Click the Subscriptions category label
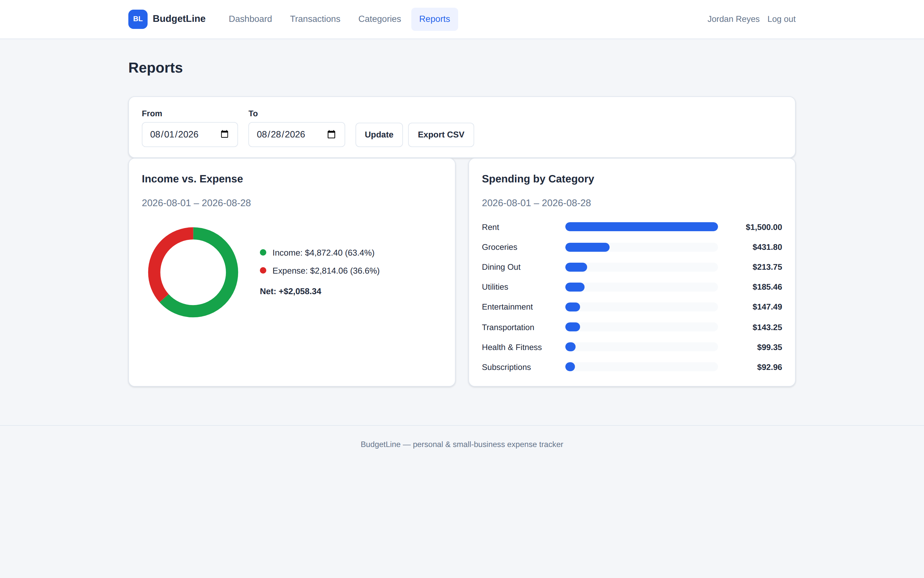This screenshot has width=924, height=578. (x=506, y=367)
